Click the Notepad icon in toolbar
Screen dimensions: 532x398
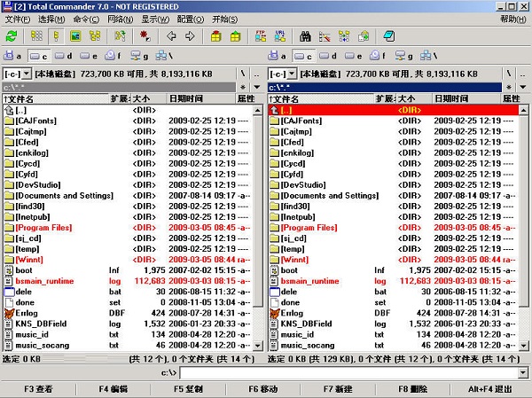point(388,36)
